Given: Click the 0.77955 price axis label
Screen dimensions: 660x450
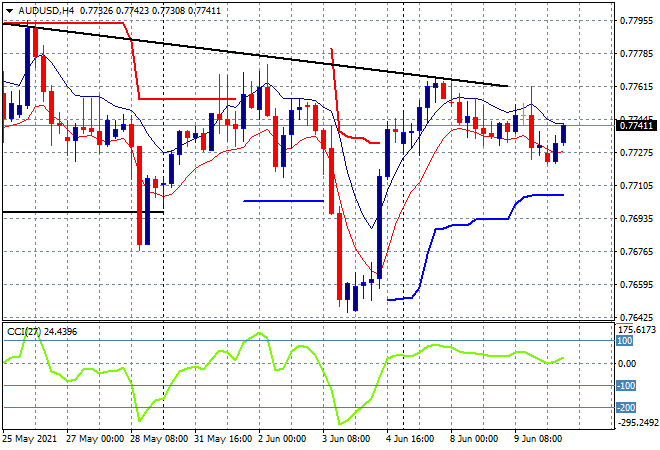Looking at the screenshot, I should tap(636, 21).
